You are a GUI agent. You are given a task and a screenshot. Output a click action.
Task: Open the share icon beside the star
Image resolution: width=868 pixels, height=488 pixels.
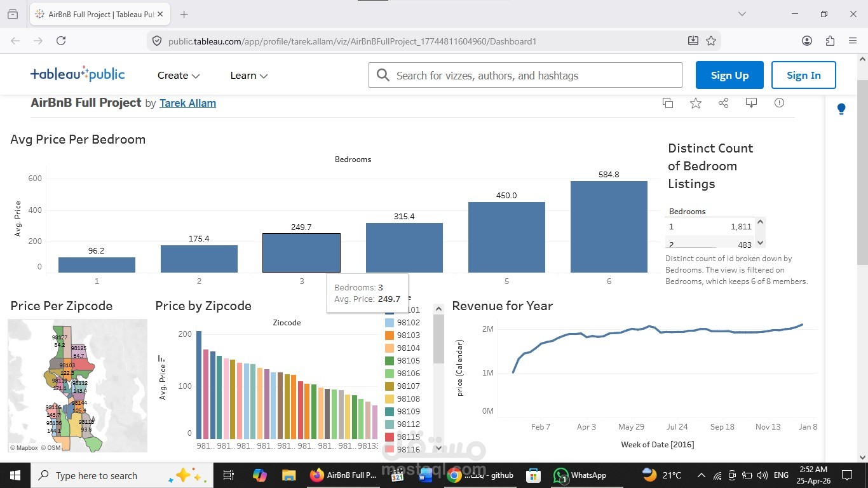click(723, 103)
